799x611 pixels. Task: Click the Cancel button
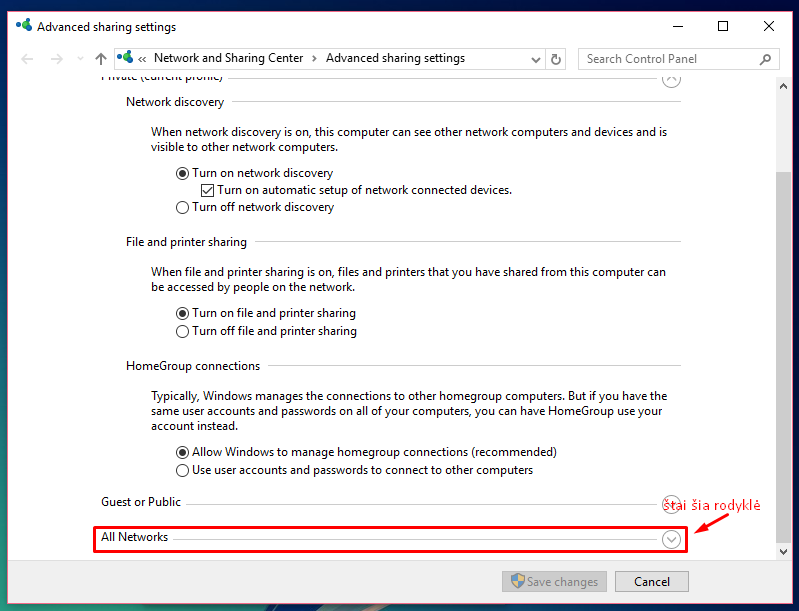tap(652, 581)
